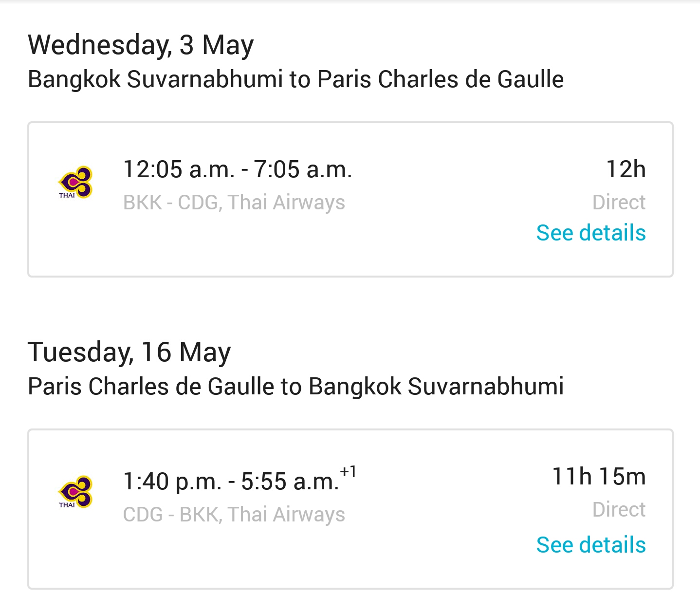Select the outbound flight card on 3 May
This screenshot has width=700, height=594.
tap(350, 200)
